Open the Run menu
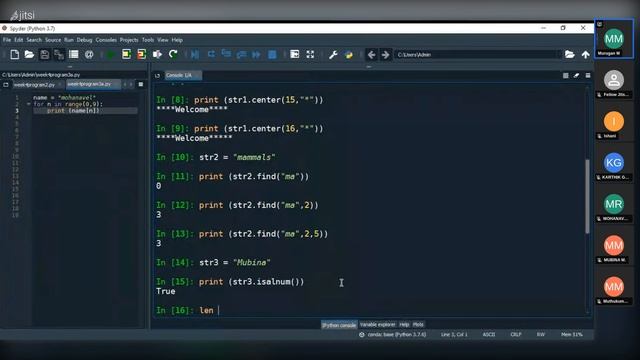 (69, 40)
